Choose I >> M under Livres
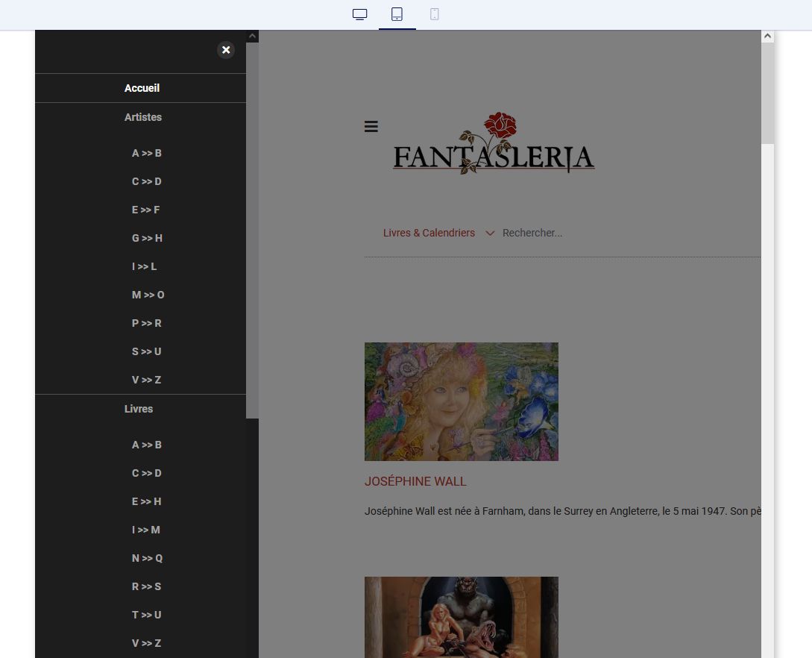The image size is (812, 658). coord(146,530)
